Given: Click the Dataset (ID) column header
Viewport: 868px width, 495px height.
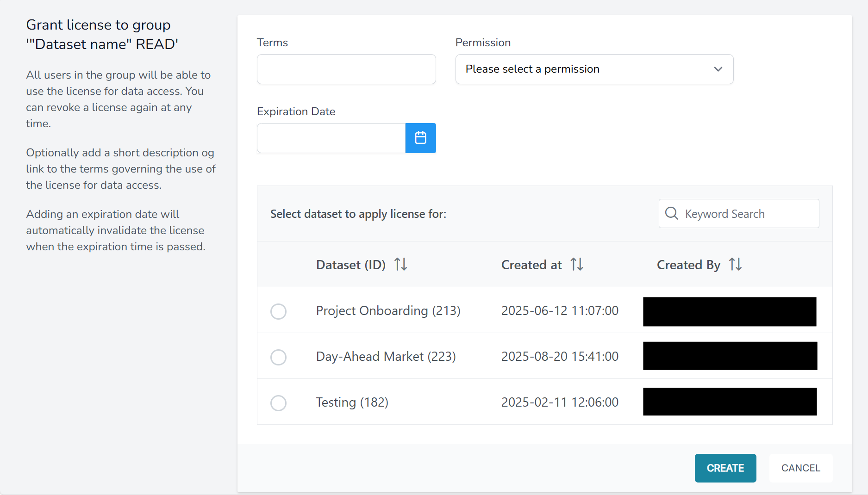Looking at the screenshot, I should (350, 265).
